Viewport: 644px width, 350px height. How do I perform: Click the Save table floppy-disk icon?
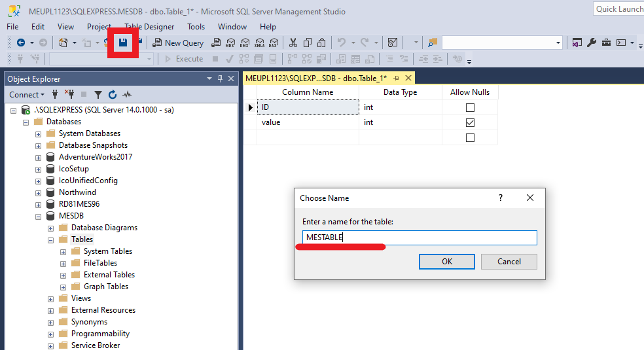(123, 43)
